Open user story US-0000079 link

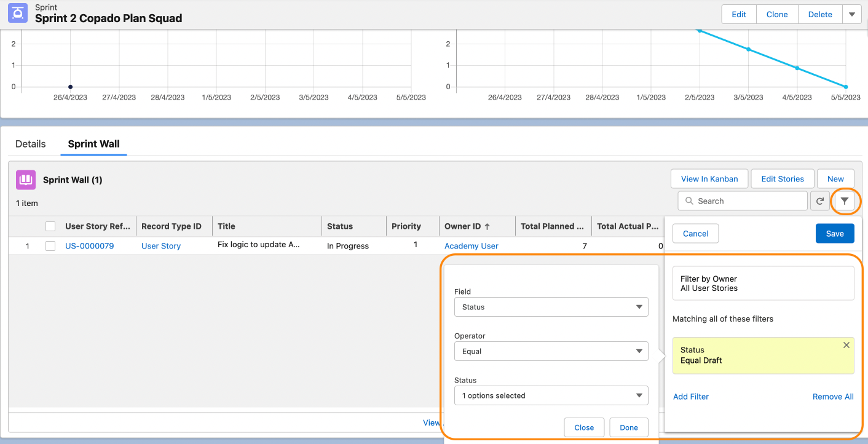click(90, 246)
